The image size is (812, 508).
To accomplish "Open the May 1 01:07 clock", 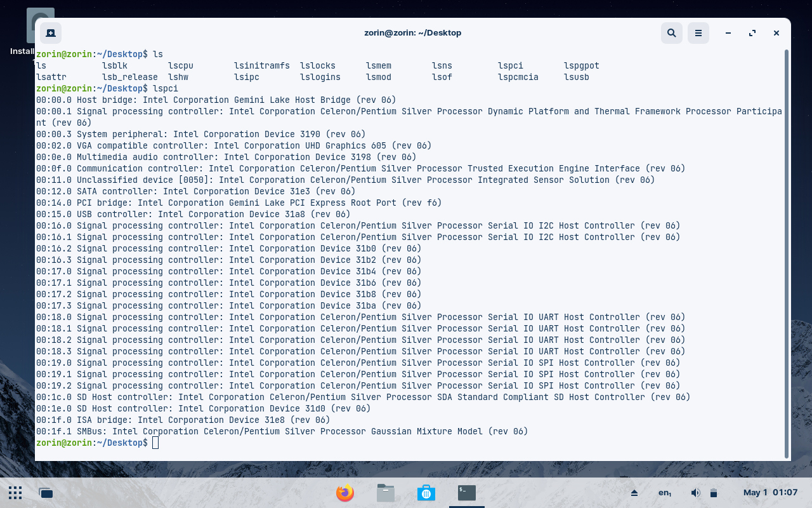I will [770, 493].
